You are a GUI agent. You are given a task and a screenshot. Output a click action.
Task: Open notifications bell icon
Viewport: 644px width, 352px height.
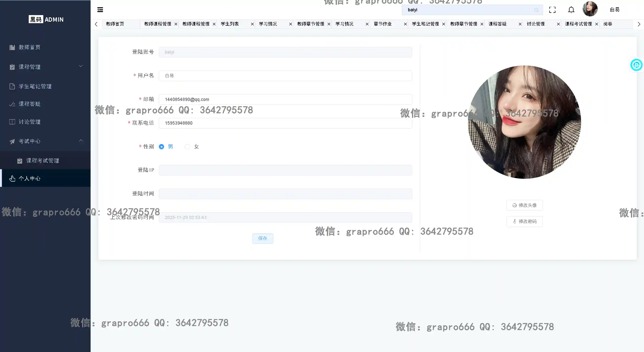pos(571,10)
